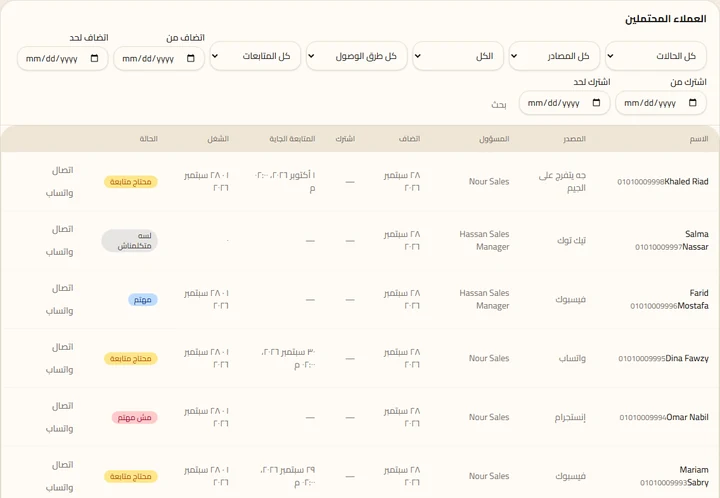Click the 'اتضاف' column header

pos(409,139)
